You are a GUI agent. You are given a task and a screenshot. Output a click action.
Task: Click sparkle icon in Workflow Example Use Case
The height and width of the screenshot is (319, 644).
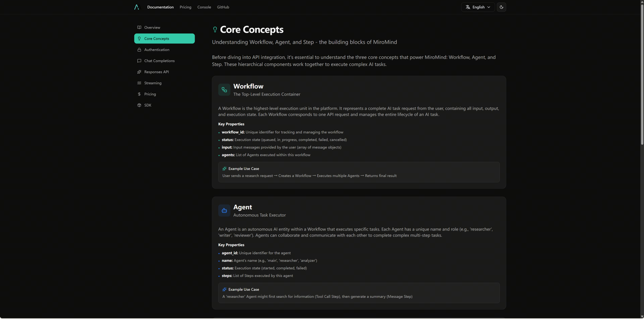pos(225,168)
